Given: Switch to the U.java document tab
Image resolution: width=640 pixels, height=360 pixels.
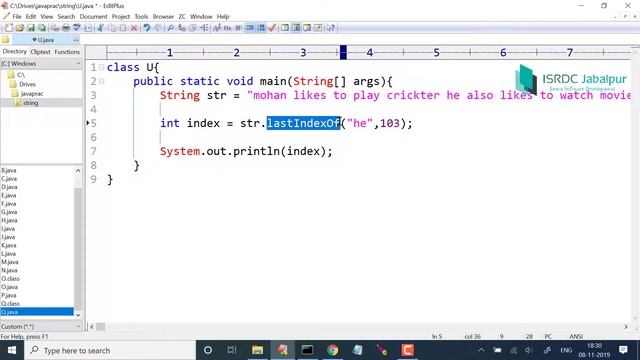Looking at the screenshot, I should [46, 40].
